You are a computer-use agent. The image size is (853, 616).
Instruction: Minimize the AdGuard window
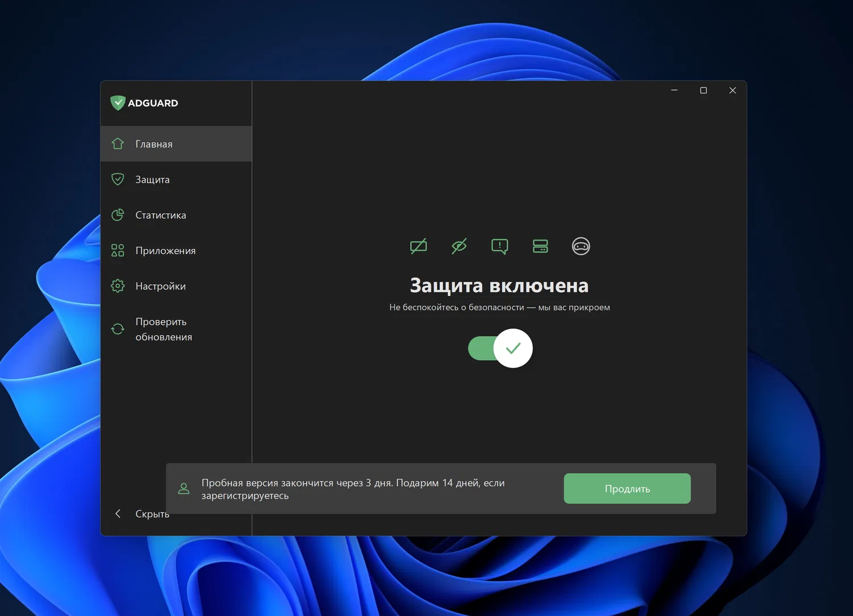click(x=674, y=90)
